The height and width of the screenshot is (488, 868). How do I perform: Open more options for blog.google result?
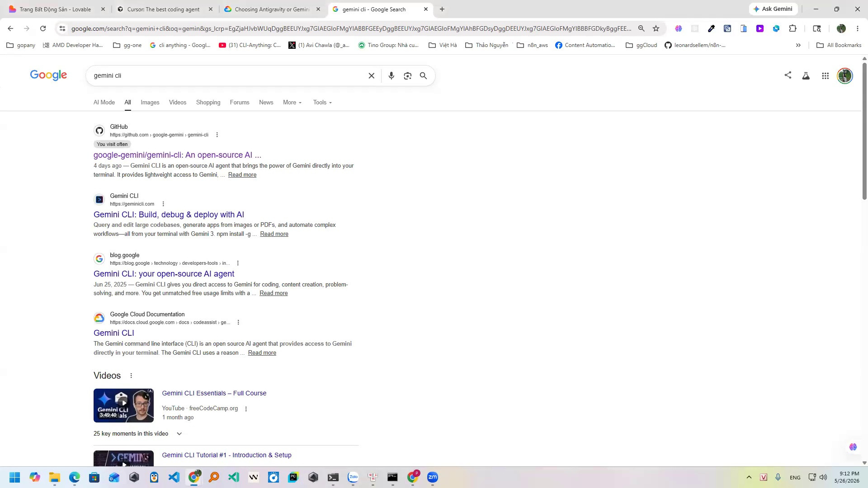238,263
